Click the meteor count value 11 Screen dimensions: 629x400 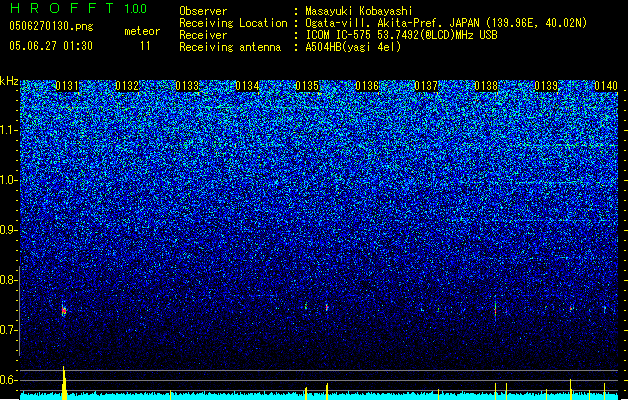point(145,46)
